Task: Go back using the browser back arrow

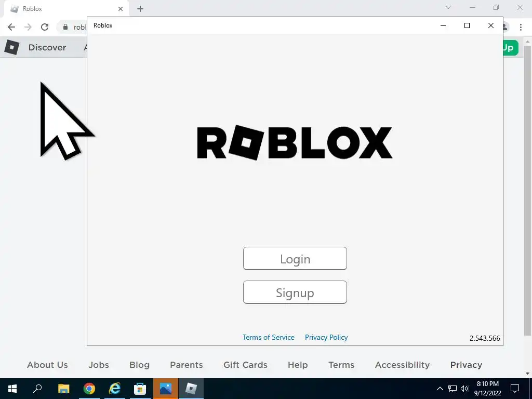Action: [x=11, y=27]
